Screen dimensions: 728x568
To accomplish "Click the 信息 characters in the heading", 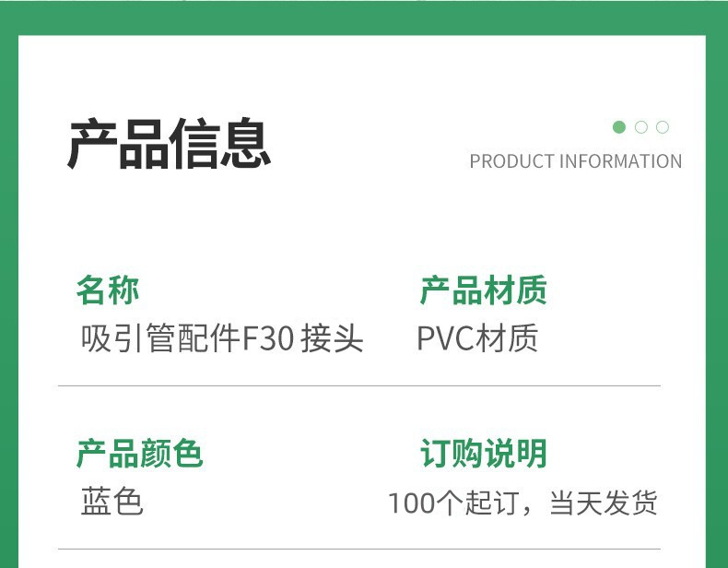I will click(x=220, y=144).
